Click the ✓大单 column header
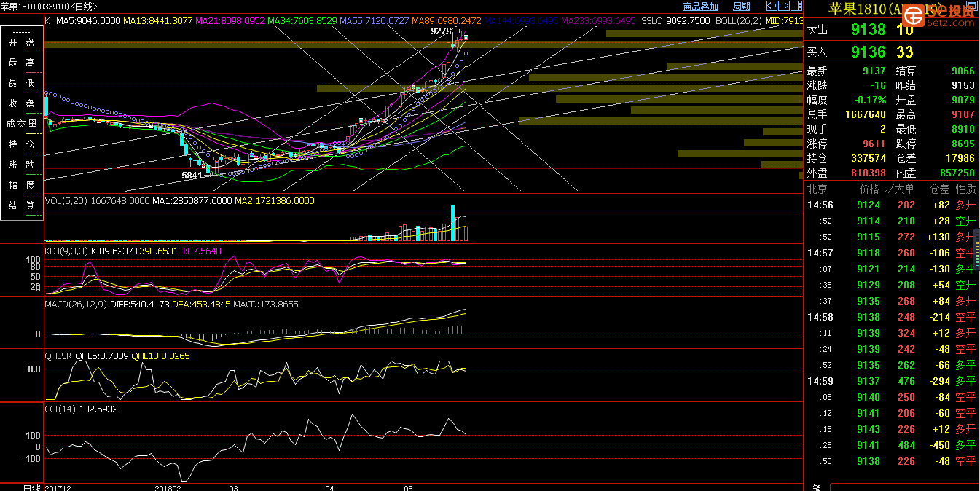The height and width of the screenshot is (491, 980). [x=901, y=189]
